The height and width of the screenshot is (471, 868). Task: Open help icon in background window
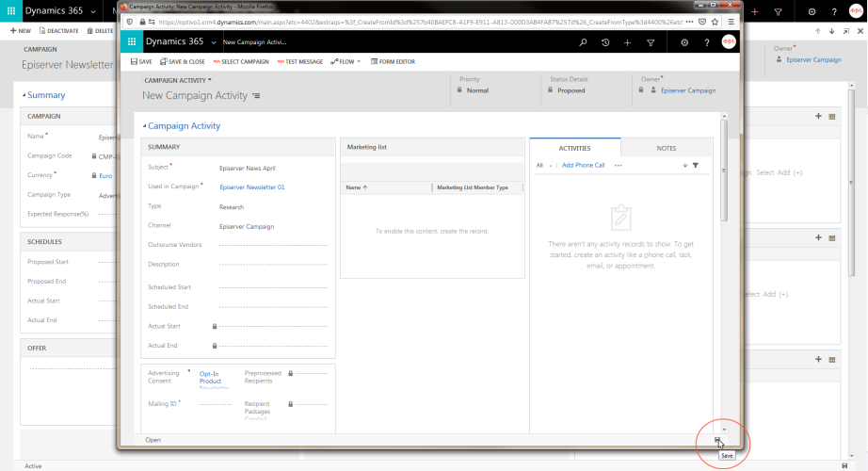(x=834, y=11)
